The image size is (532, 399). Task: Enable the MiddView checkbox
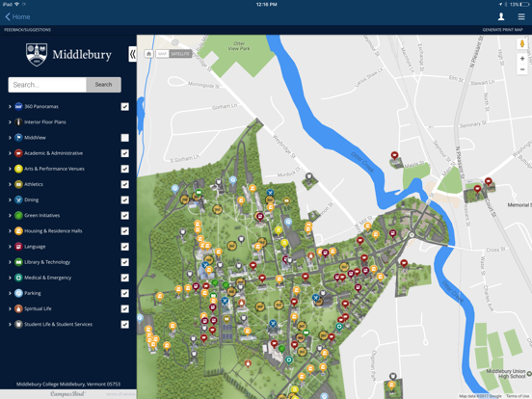point(125,138)
